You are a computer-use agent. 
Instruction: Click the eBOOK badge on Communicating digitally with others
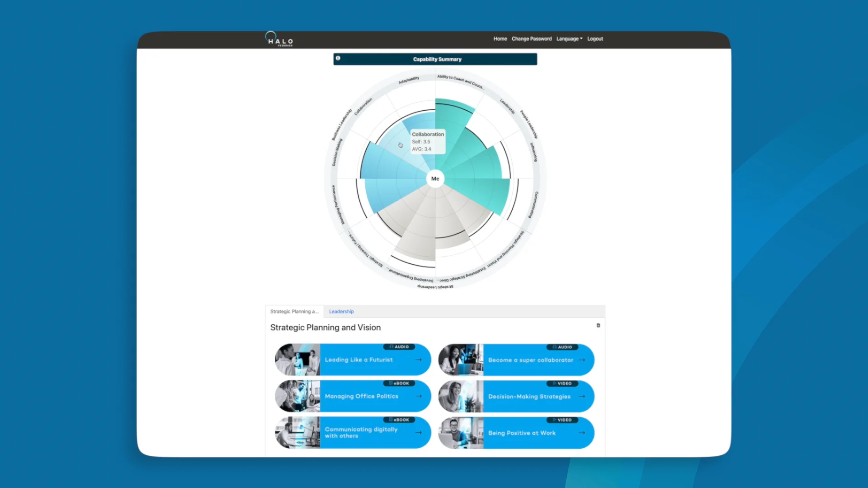click(x=399, y=419)
